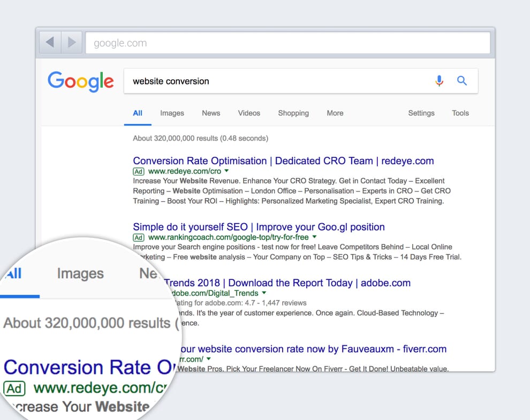Screen dimensions: 530x420
Task: Go back with the browser back arrow
Action: [50, 43]
